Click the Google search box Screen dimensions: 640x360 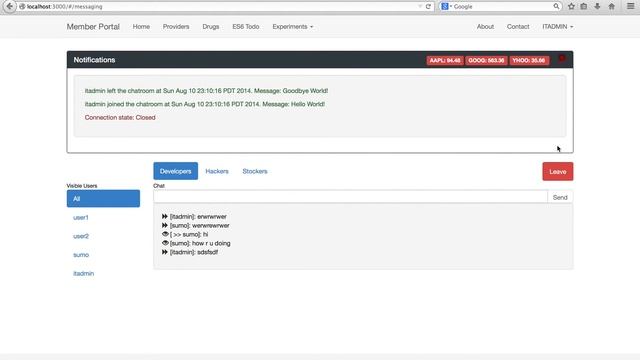click(x=502, y=7)
